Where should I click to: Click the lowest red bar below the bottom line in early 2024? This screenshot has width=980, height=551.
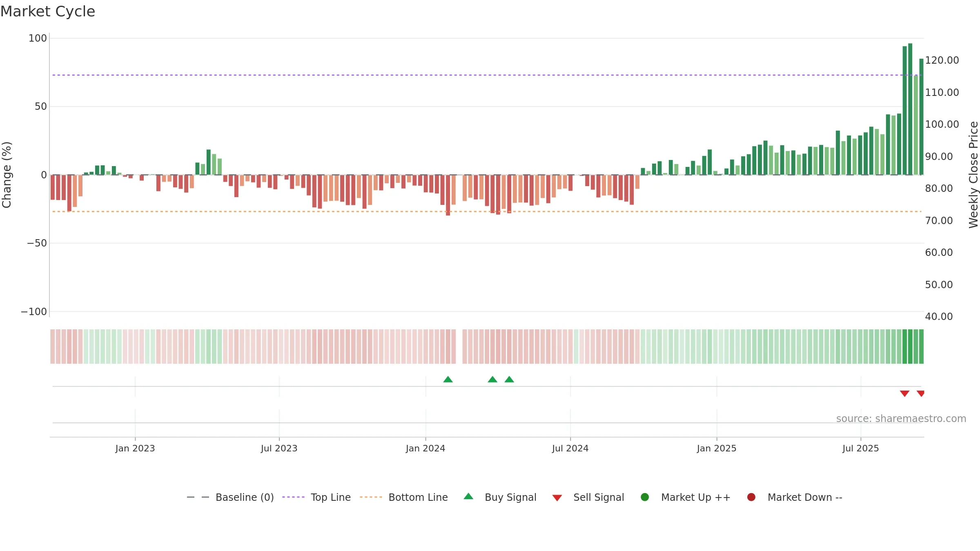[448, 195]
